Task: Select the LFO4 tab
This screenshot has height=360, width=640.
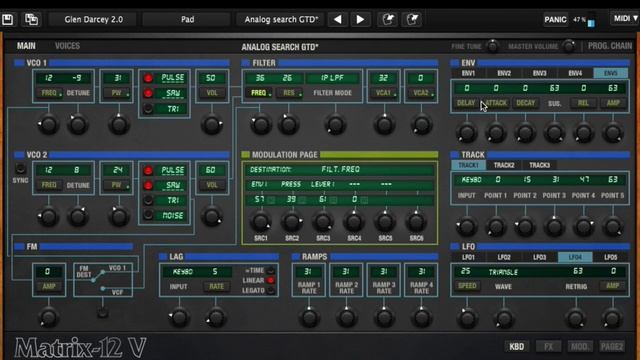Action: pos(575,257)
